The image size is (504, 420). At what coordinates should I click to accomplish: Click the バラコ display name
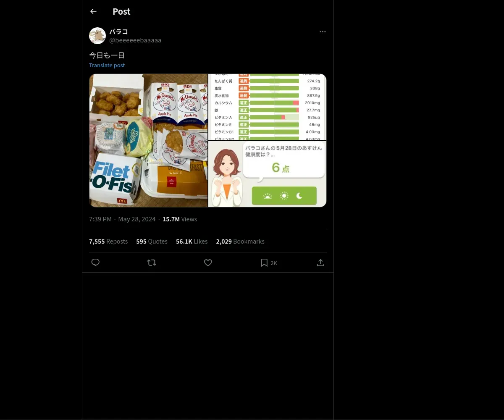(118, 31)
